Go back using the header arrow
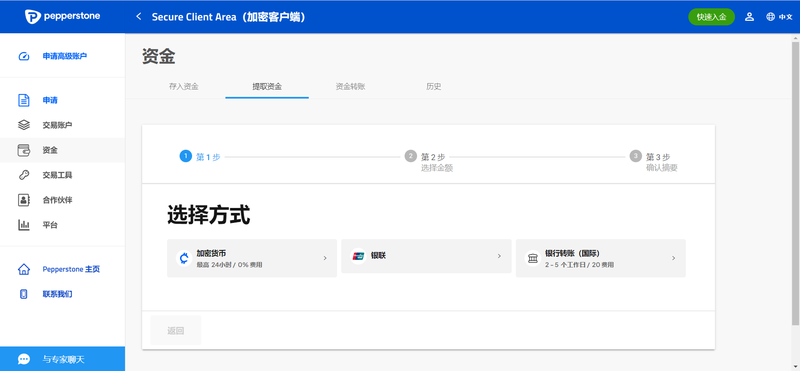The image size is (800, 371). 138,17
